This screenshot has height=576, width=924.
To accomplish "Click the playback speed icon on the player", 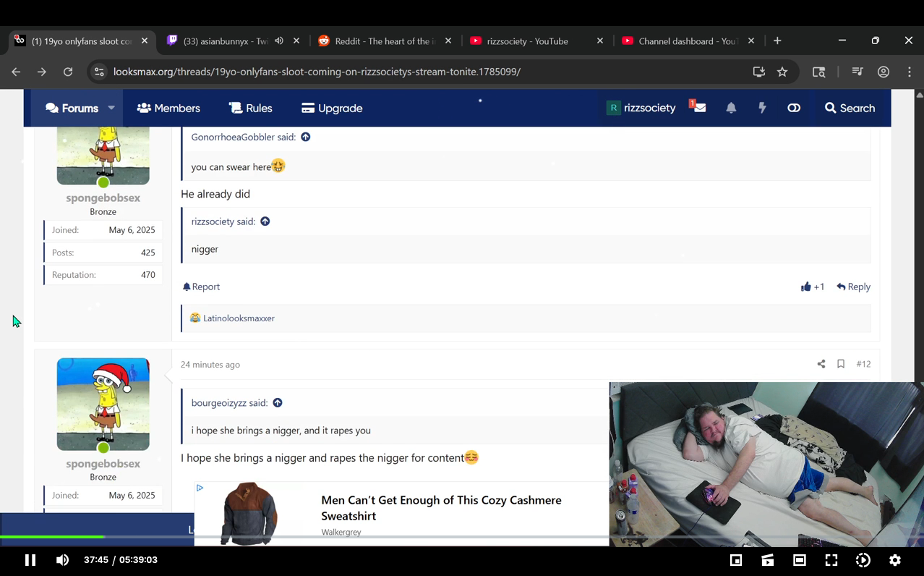I will (863, 559).
